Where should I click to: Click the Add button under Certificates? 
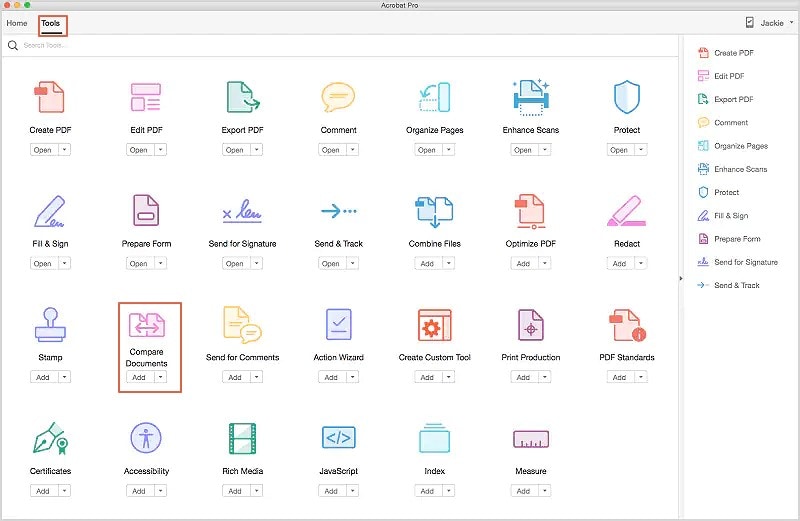coord(43,491)
